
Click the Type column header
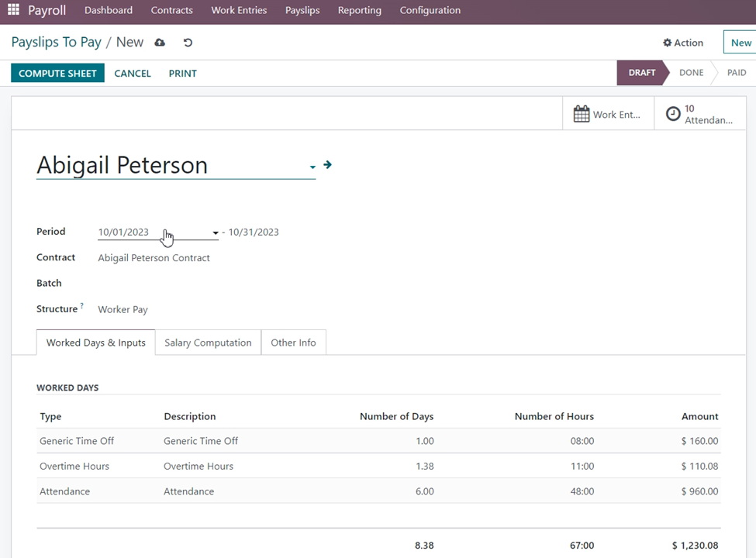(50, 416)
